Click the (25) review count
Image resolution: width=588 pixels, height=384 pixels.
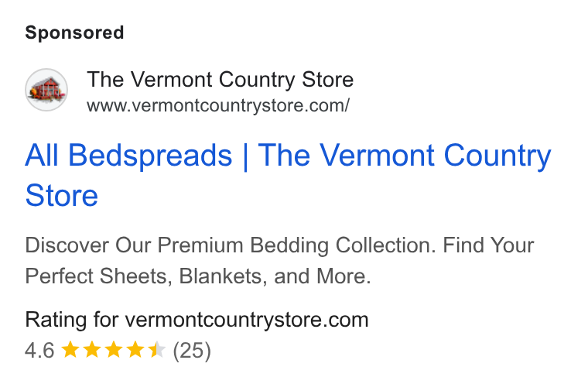click(x=192, y=351)
